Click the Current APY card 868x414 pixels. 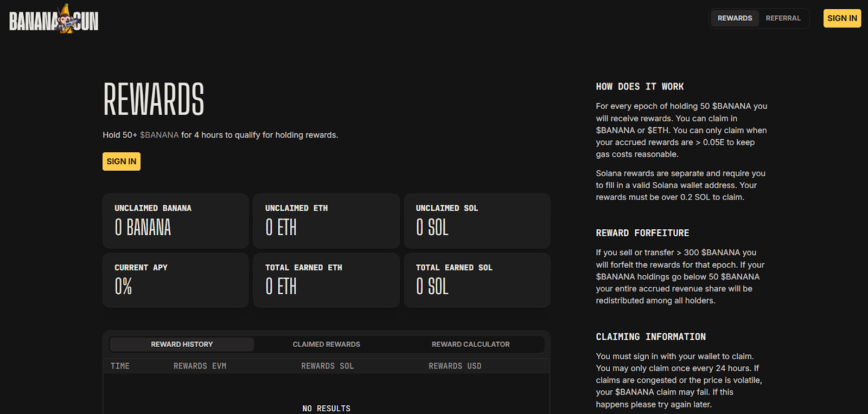175,280
